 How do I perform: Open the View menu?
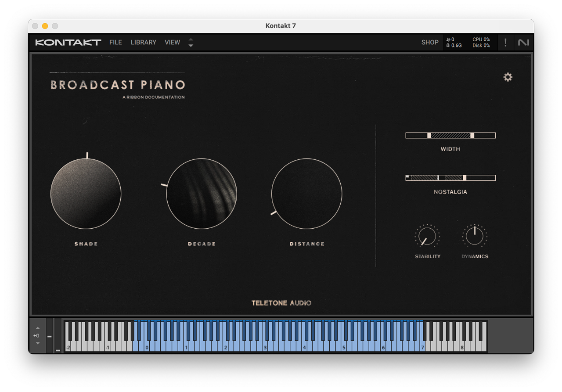pos(172,43)
